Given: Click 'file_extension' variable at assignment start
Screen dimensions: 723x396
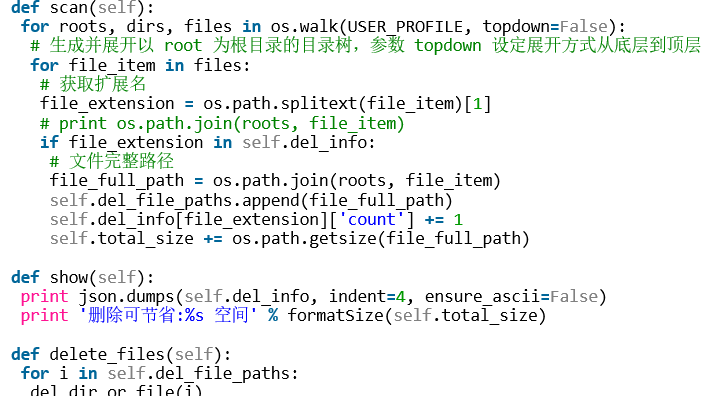Looking at the screenshot, I should point(107,104).
